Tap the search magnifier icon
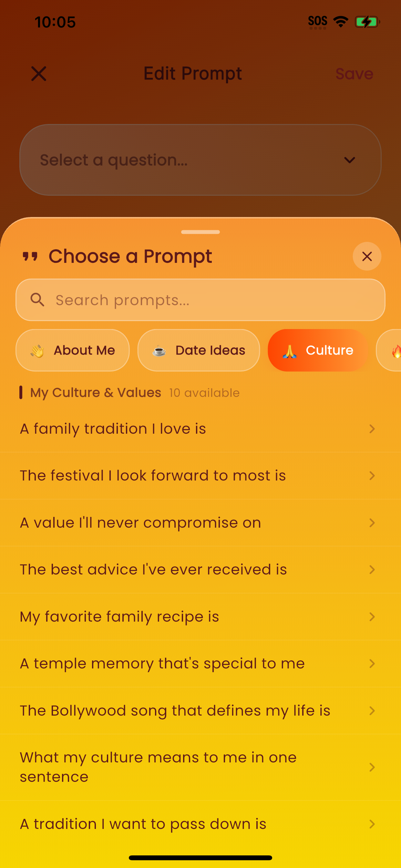The image size is (401, 868). pos(37,300)
